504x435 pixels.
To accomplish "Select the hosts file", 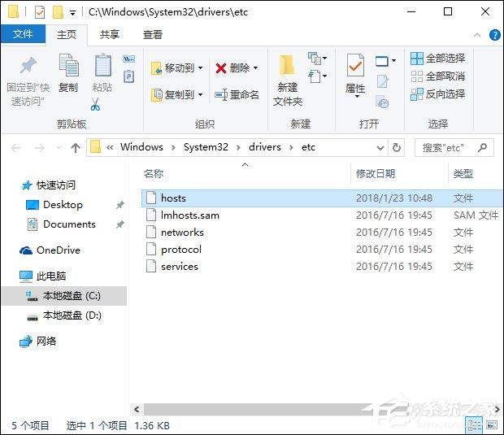I will point(322,198).
